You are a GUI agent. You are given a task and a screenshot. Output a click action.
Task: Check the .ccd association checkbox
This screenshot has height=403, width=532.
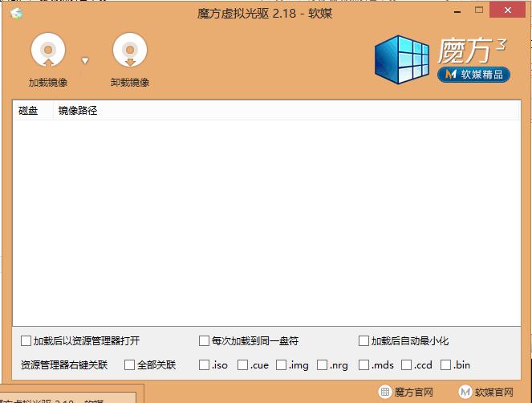click(x=406, y=365)
